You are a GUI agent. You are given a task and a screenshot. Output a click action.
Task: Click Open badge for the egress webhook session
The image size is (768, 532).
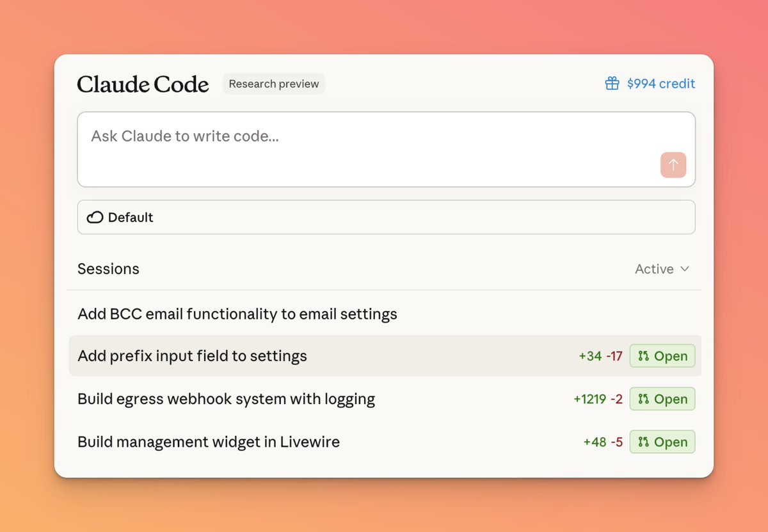[x=662, y=399]
